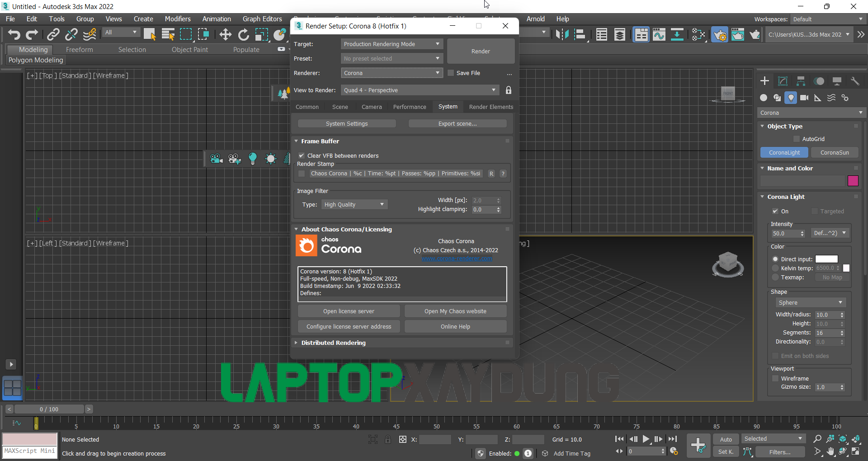Switch to the Render Elements tab
Screen dimensions: 868x461
pos(491,107)
